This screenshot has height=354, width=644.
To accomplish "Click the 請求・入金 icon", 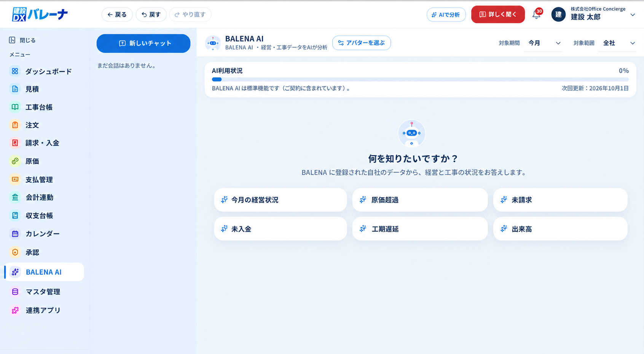I will click(x=15, y=143).
